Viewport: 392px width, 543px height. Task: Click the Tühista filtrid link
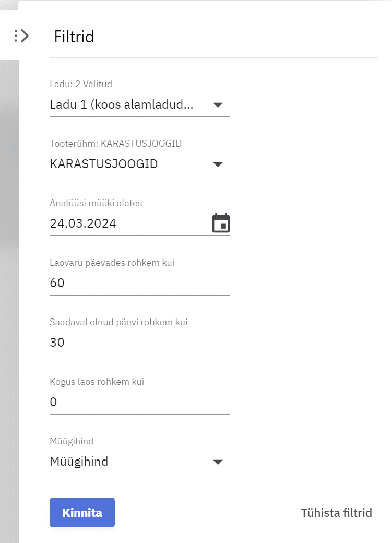[336, 513]
